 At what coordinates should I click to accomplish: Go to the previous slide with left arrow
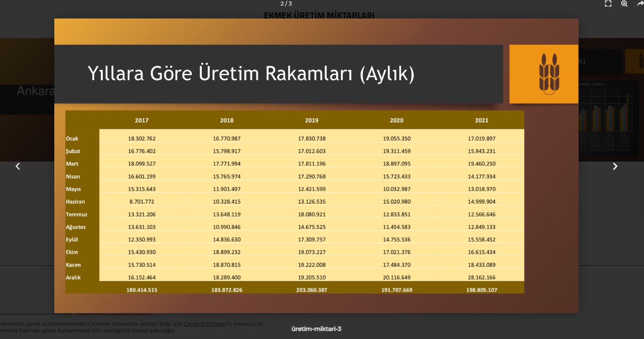click(x=18, y=166)
